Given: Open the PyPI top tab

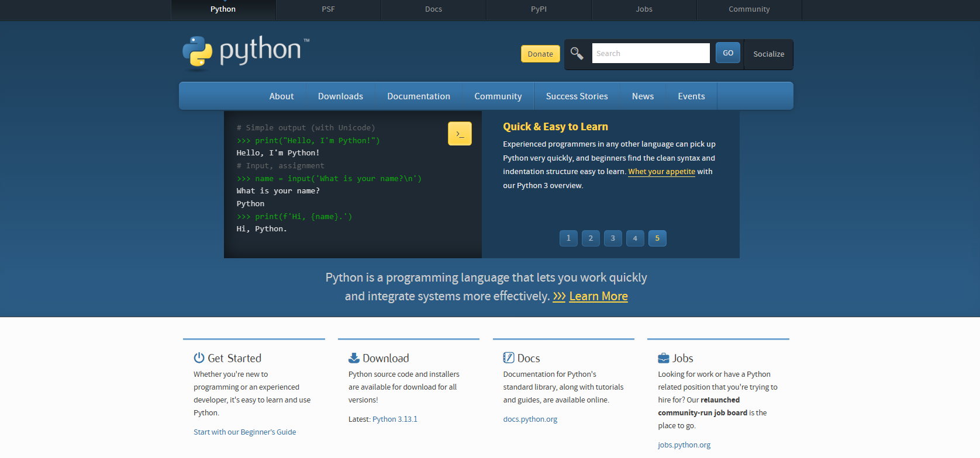Looking at the screenshot, I should click(x=539, y=9).
